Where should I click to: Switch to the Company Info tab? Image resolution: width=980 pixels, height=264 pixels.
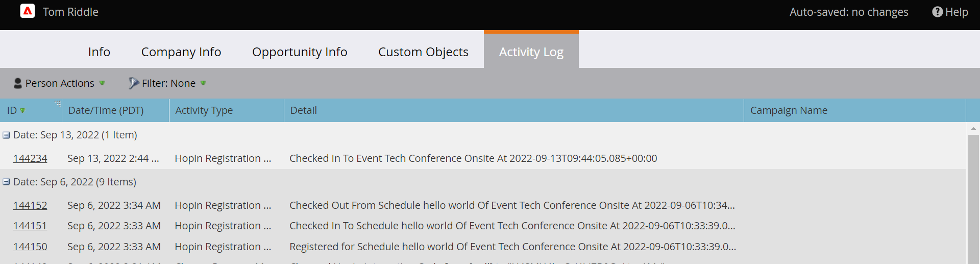(181, 52)
